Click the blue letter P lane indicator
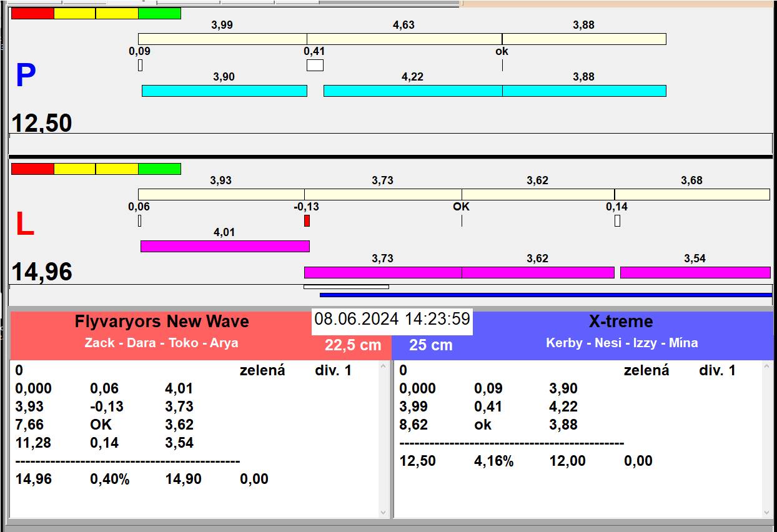 pyautogui.click(x=26, y=76)
